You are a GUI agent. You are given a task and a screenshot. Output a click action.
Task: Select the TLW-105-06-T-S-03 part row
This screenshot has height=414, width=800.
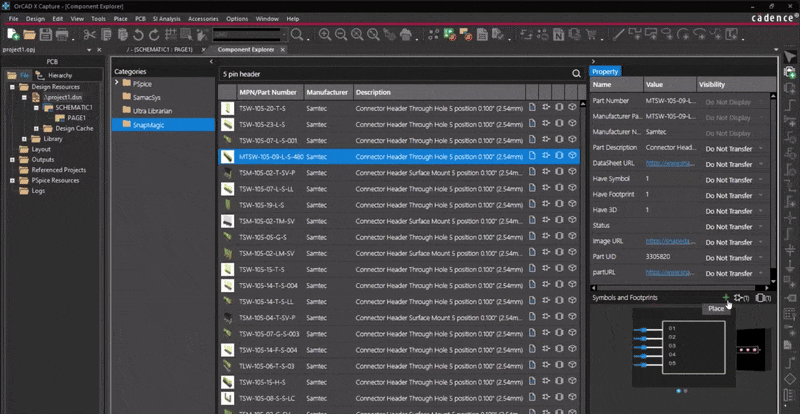pos(399,366)
